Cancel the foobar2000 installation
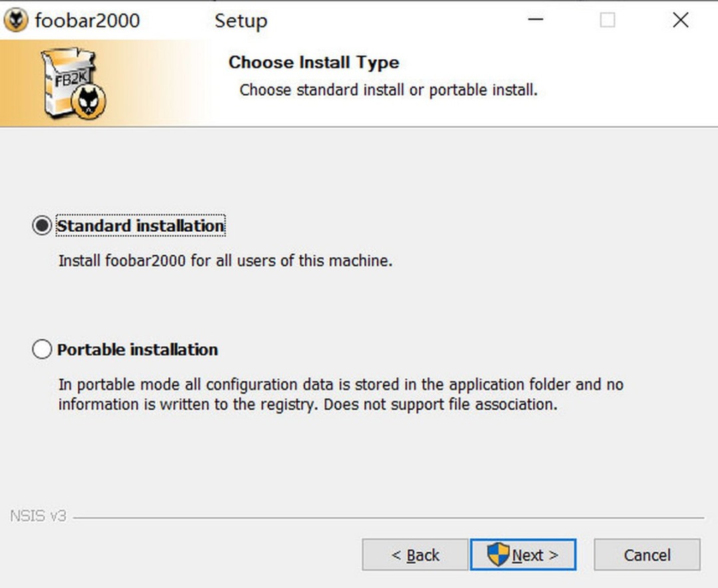718x588 pixels. (646, 554)
